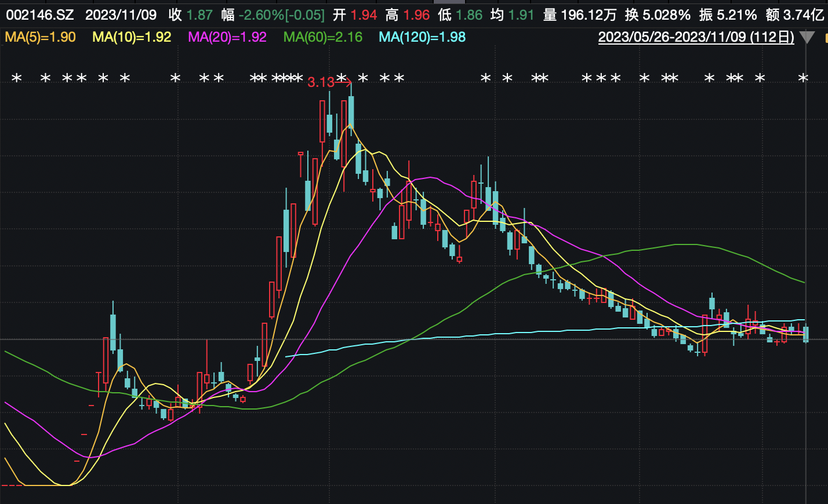Click the turnover amount 额 3.74亿
The height and width of the screenshot is (504, 828).
click(795, 14)
